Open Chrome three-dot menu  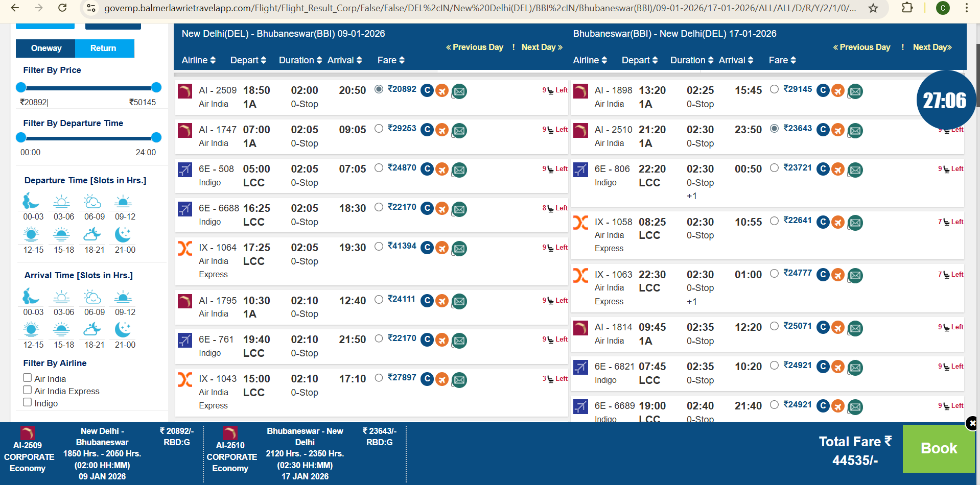click(x=966, y=8)
